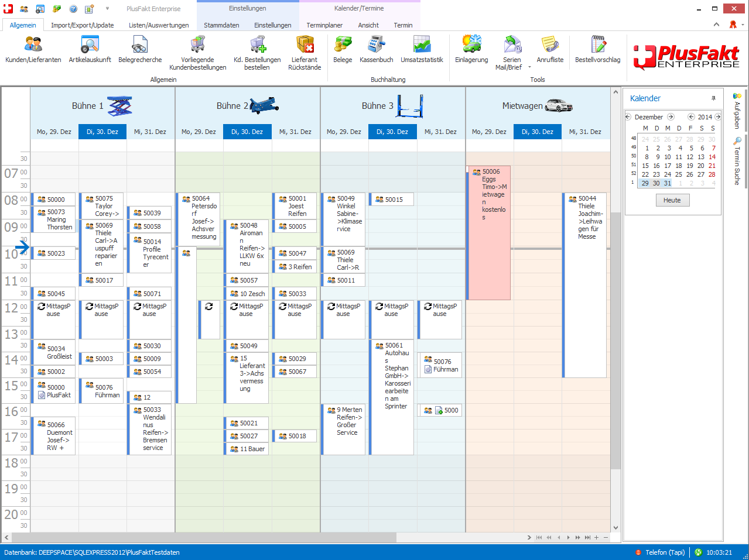Click the PlusFakt app logo in title bar
This screenshot has width=749, height=560.
[x=8, y=9]
